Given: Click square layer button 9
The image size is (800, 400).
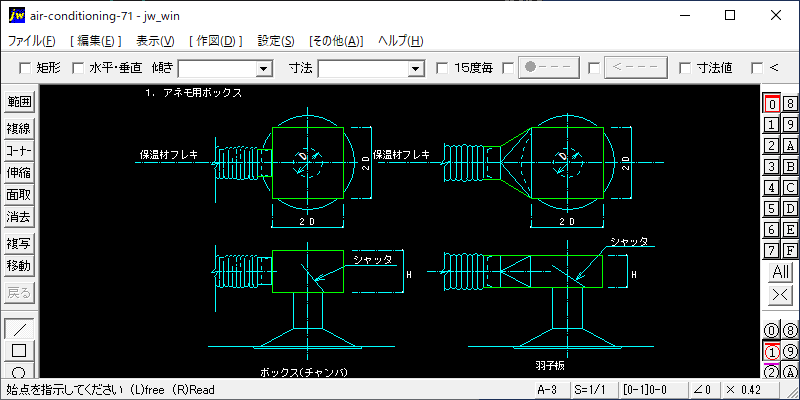Looking at the screenshot, I should [790, 124].
